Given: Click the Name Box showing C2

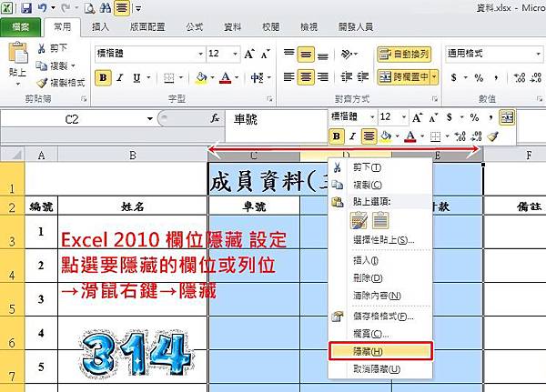Looking at the screenshot, I should pos(72,119).
